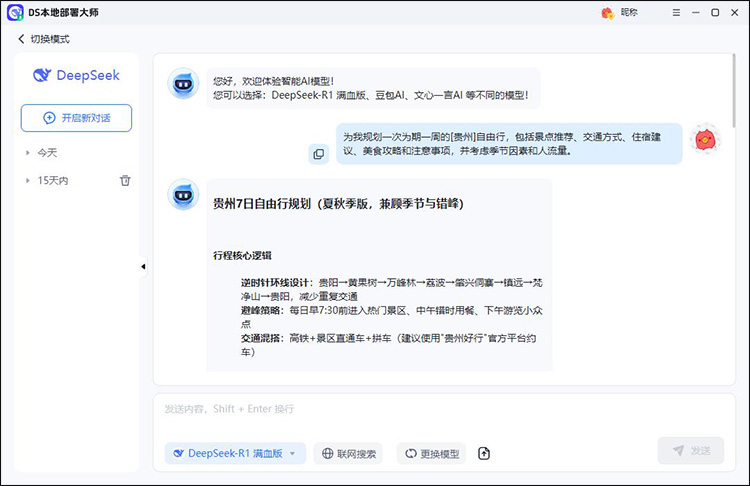Click the 切换模式 text link
Viewport: 750px width, 486px height.
click(50, 39)
